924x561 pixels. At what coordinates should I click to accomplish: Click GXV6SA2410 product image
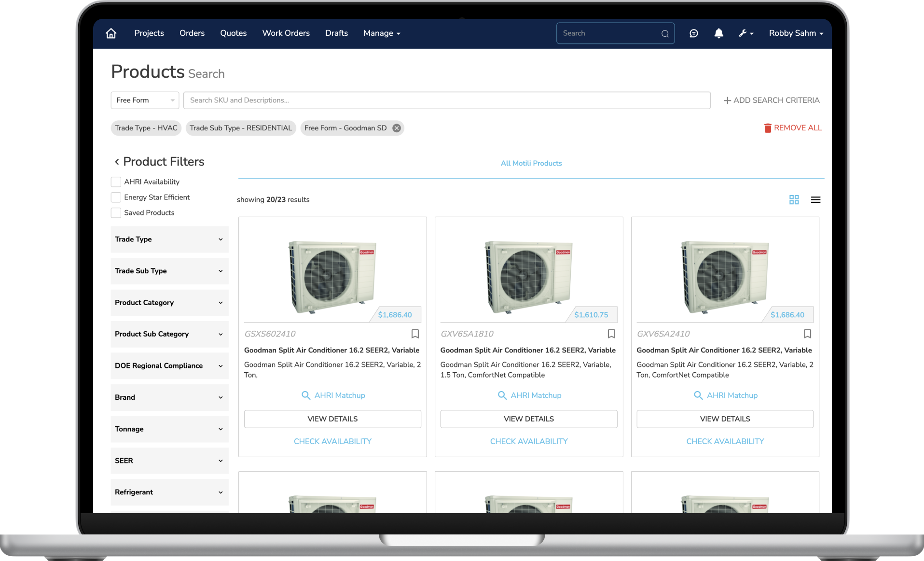point(724,277)
